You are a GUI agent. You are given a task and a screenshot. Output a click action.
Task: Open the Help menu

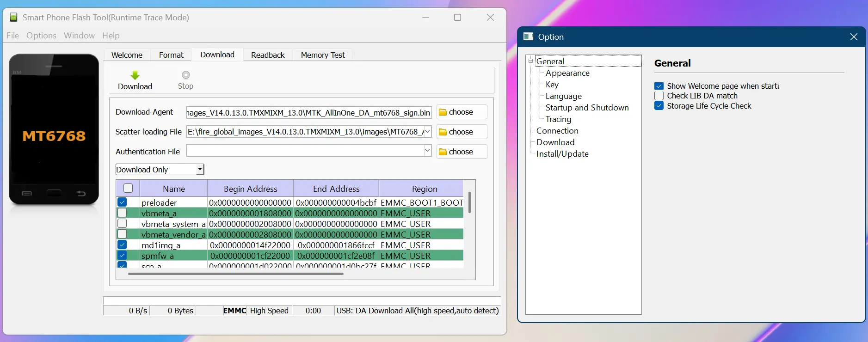pyautogui.click(x=111, y=36)
